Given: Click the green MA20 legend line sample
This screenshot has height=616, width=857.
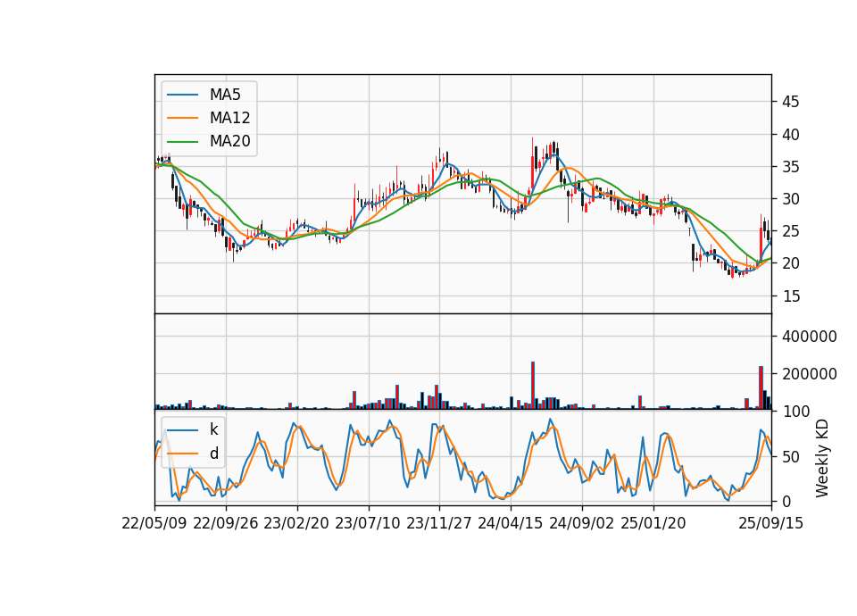Looking at the screenshot, I should point(182,142).
